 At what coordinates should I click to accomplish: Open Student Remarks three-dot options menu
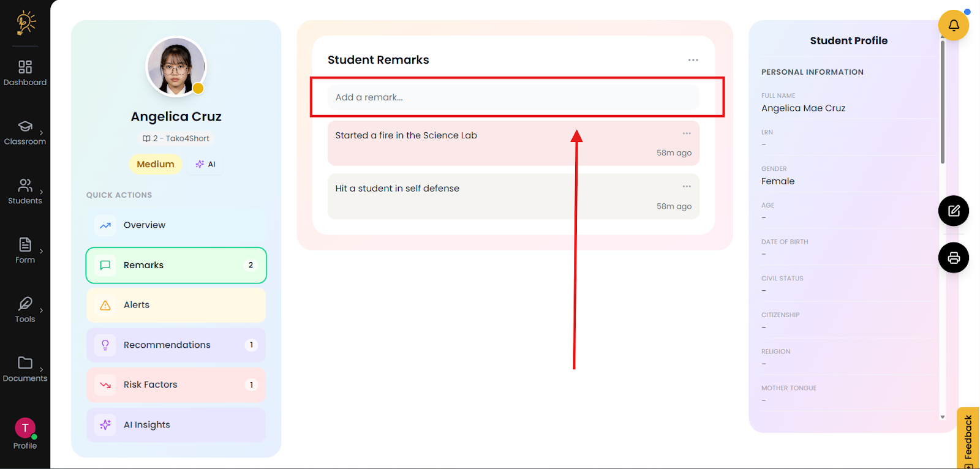coord(693,60)
